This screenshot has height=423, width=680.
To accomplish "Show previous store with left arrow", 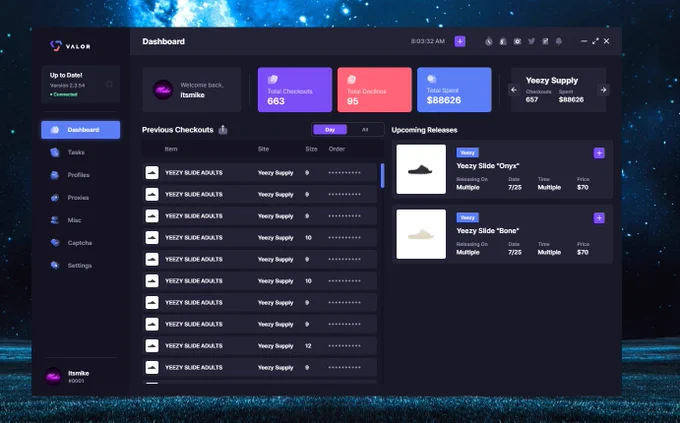I will coord(514,90).
